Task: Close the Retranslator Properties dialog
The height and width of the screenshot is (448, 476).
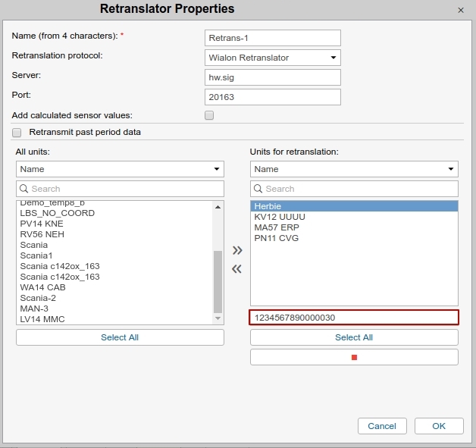Action: click(461, 10)
